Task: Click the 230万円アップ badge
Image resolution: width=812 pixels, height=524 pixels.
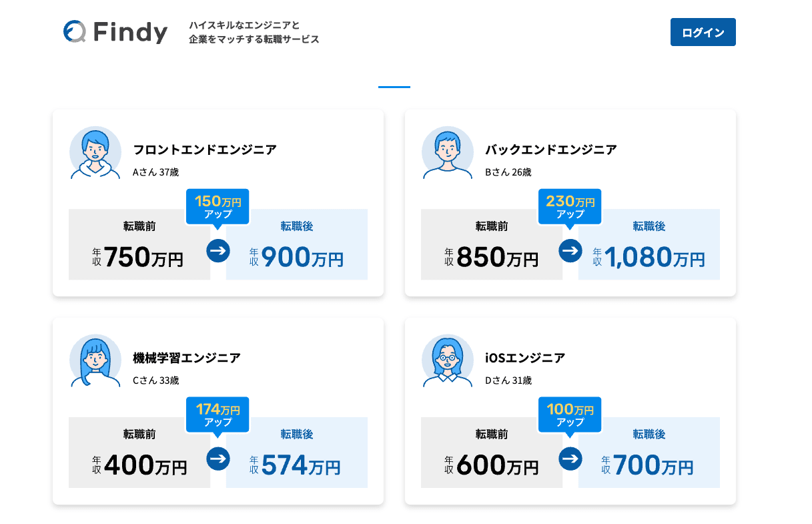Action: pos(570,207)
